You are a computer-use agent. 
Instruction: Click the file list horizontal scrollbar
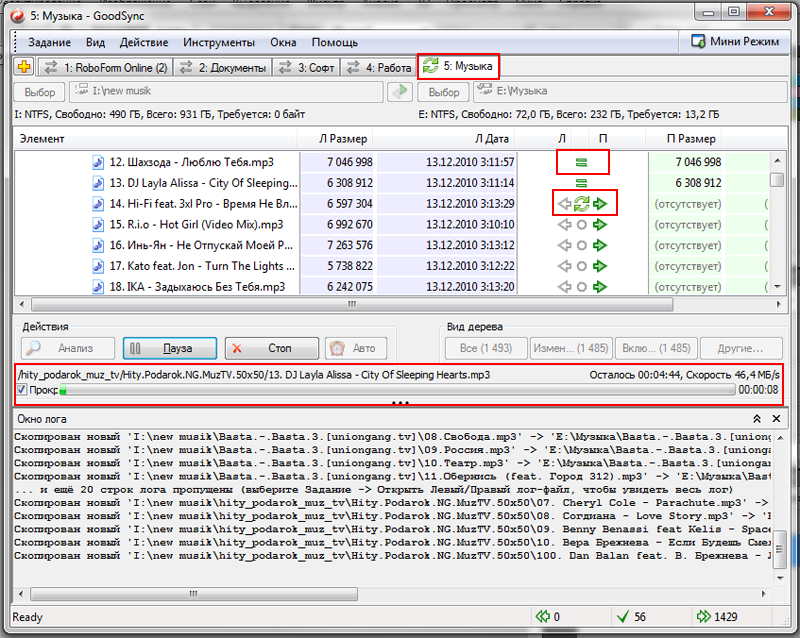(x=352, y=305)
